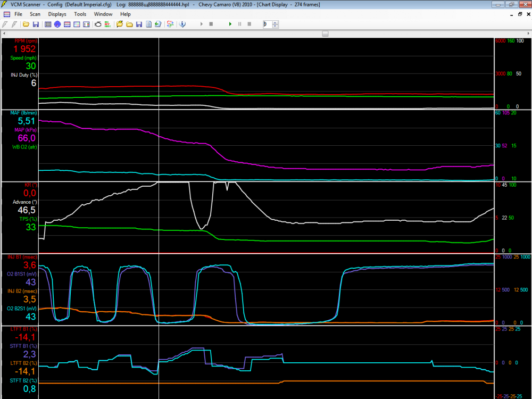
Task: Click the open config folder icon
Action: pyautogui.click(x=26, y=24)
